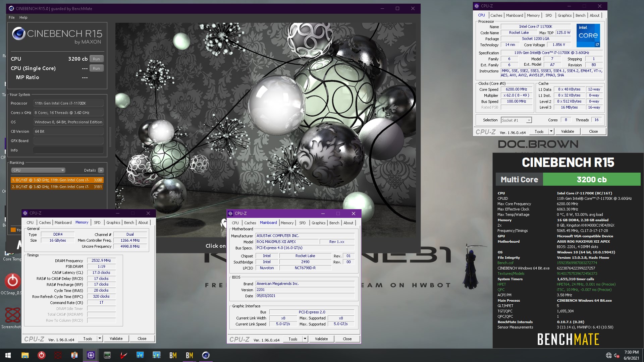The image size is (644, 362).
Task: Select SPD tab in Memory CPU-Z window
Action: [x=97, y=223]
